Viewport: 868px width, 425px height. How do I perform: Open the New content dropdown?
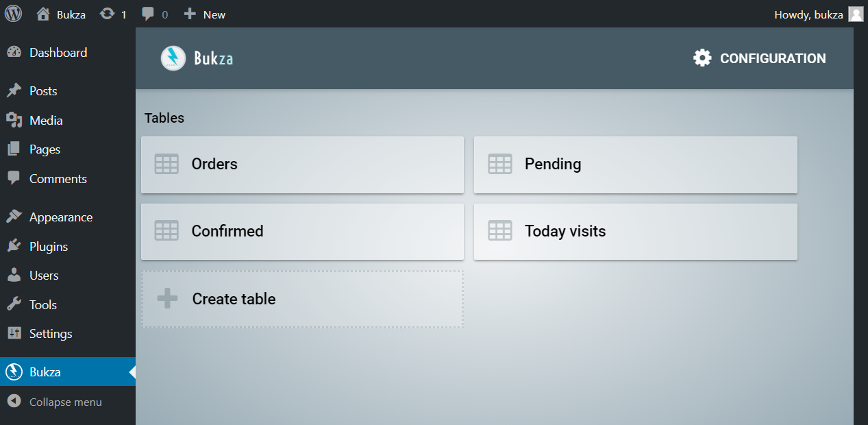coord(205,14)
